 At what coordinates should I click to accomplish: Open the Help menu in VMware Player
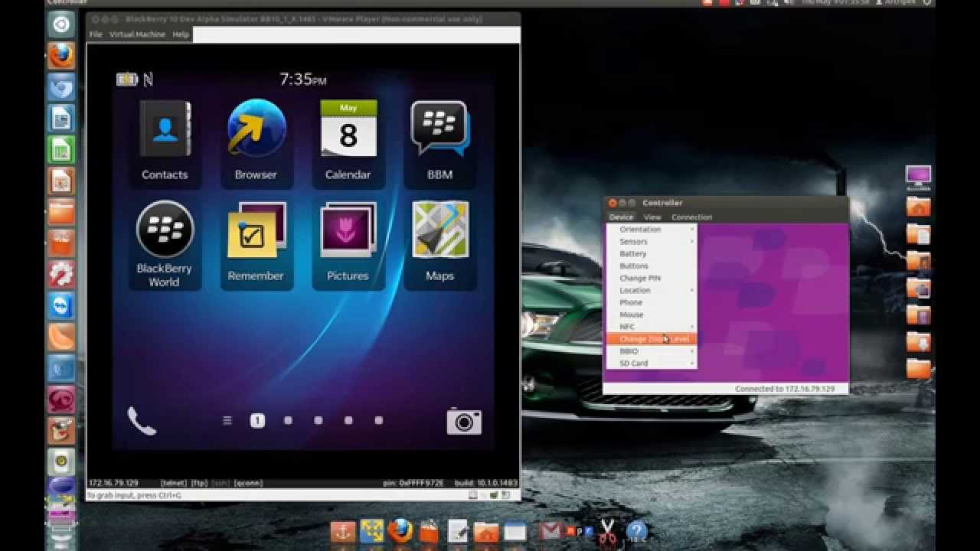tap(181, 34)
